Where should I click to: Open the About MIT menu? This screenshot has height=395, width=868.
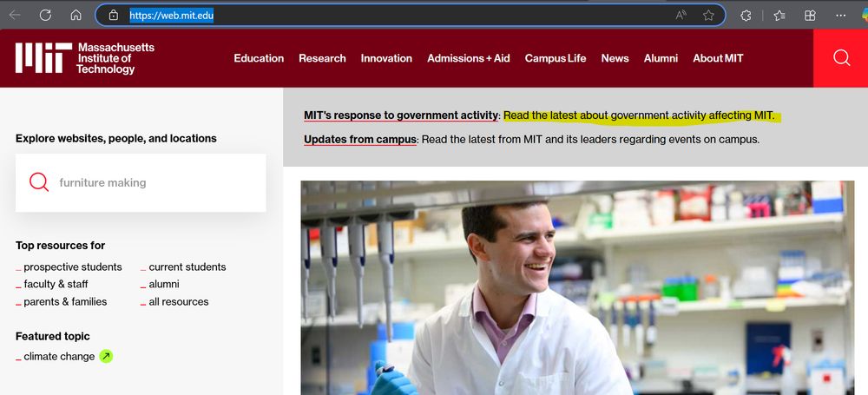coord(718,58)
